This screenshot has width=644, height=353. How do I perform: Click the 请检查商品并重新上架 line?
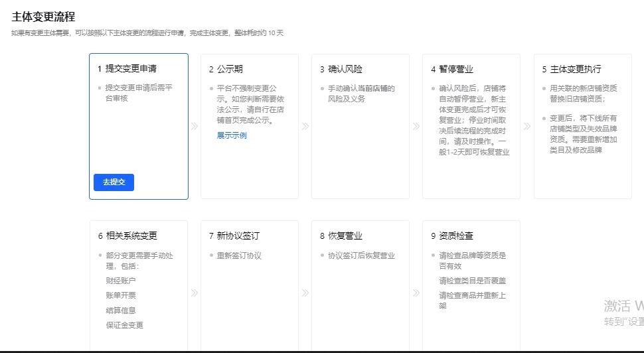click(472, 301)
